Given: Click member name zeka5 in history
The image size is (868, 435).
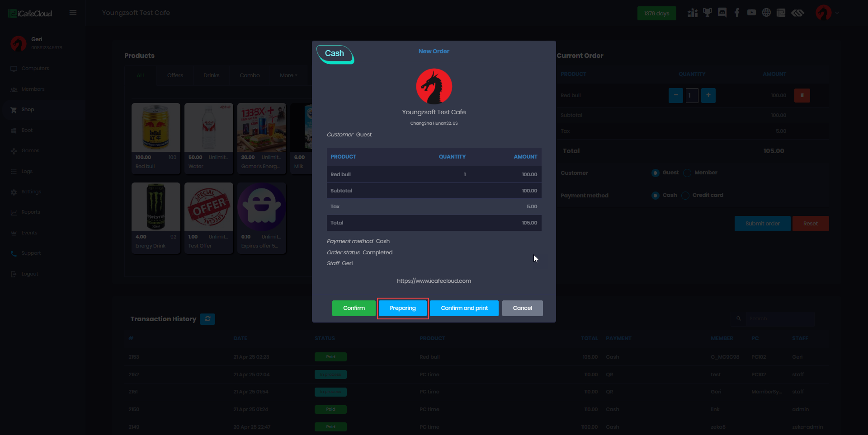Looking at the screenshot, I should (718, 427).
